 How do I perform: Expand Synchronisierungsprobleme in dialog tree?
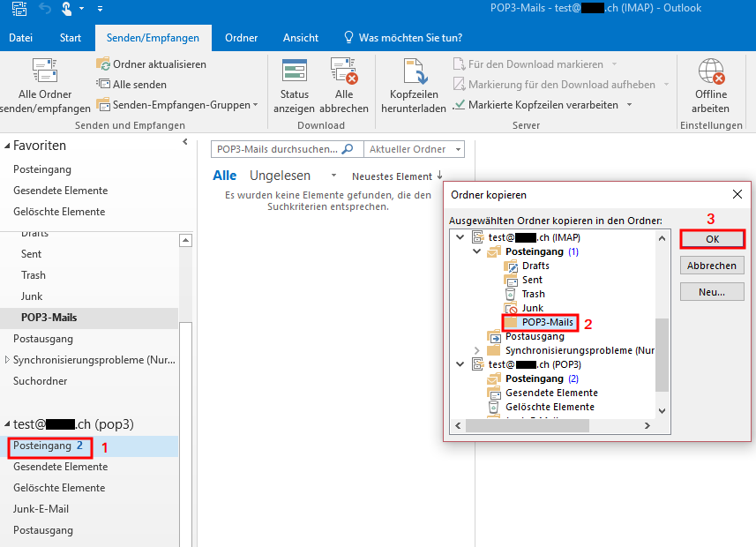pyautogui.click(x=477, y=350)
